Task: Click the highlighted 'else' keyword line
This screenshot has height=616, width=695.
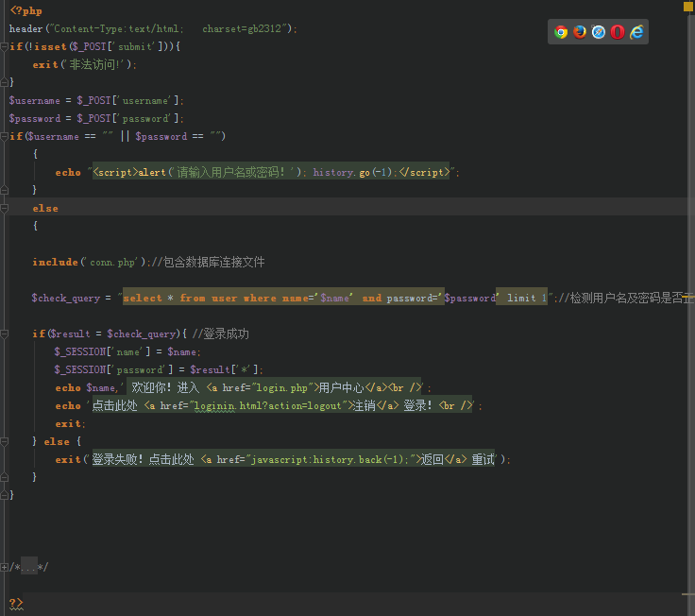Action: (x=45, y=208)
